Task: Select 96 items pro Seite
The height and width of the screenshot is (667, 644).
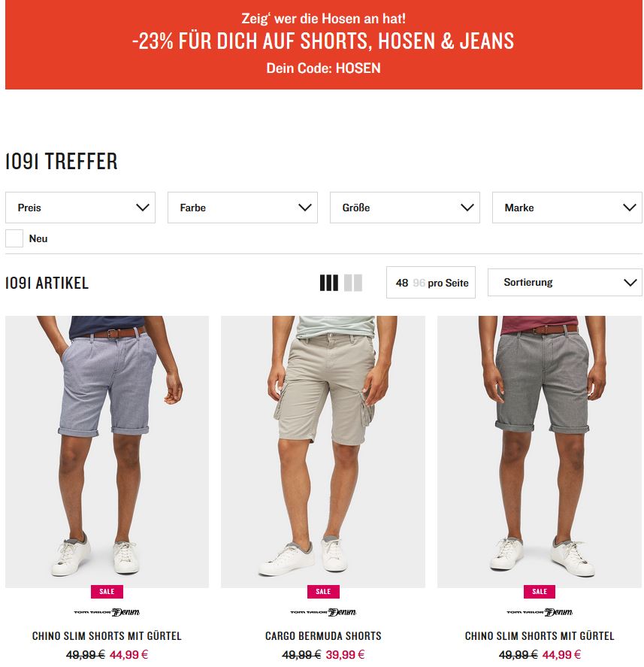Action: point(419,283)
